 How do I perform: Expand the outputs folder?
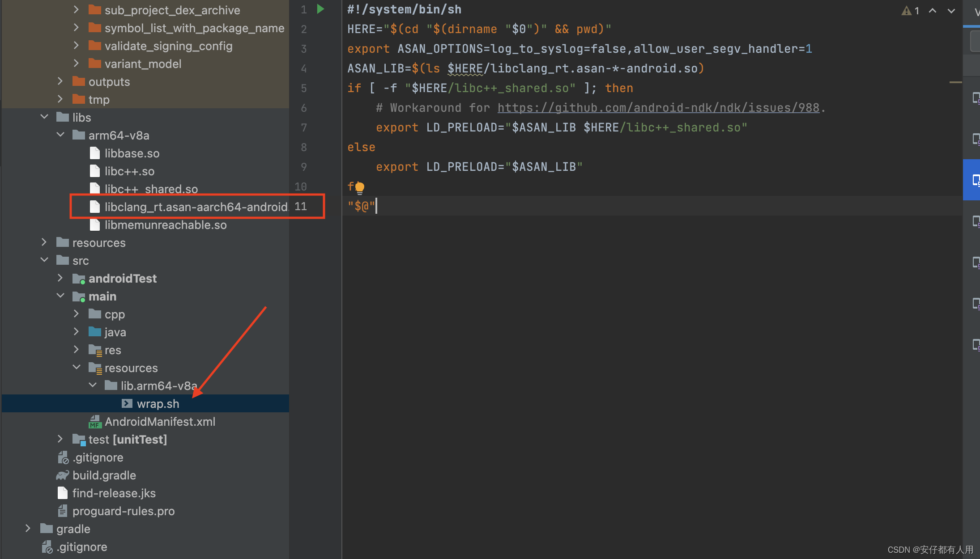60,81
